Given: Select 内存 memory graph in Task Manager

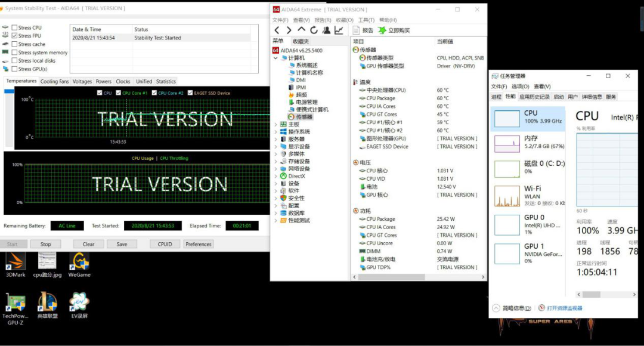Looking at the screenshot, I should click(507, 144).
